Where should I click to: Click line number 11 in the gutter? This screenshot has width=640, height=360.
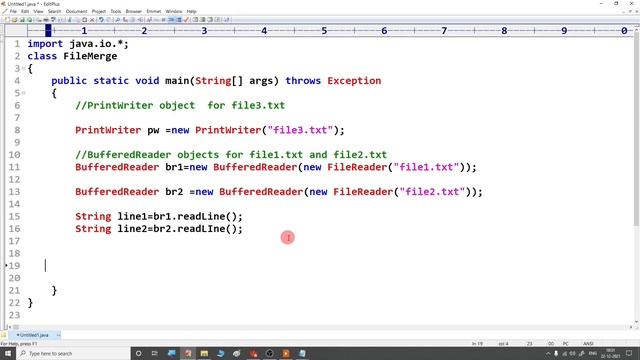pos(14,167)
